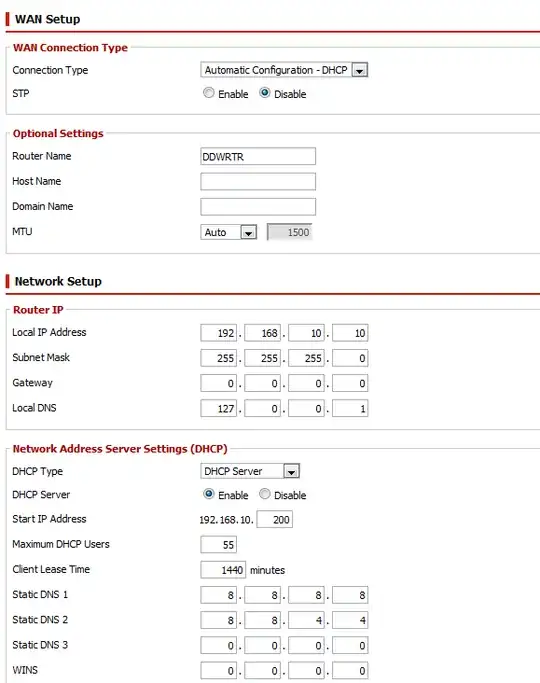
Task: Edit Local DNS first octet 127
Action: pos(219,409)
